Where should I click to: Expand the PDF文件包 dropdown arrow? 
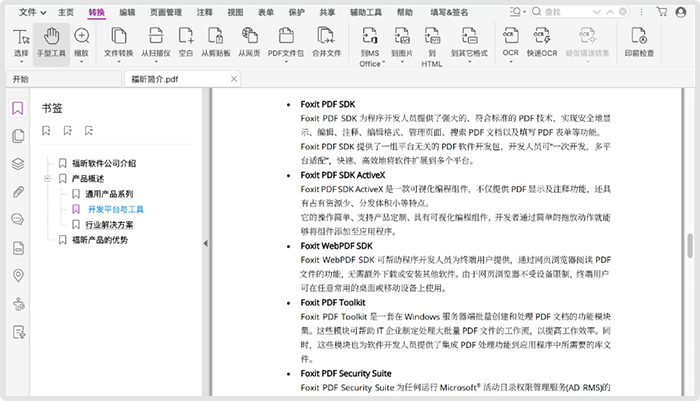[286, 62]
